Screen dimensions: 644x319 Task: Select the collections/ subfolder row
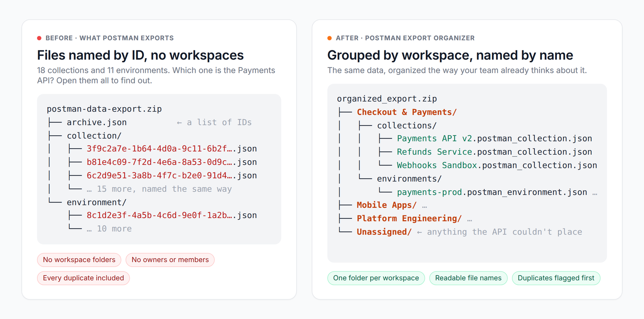click(x=407, y=125)
